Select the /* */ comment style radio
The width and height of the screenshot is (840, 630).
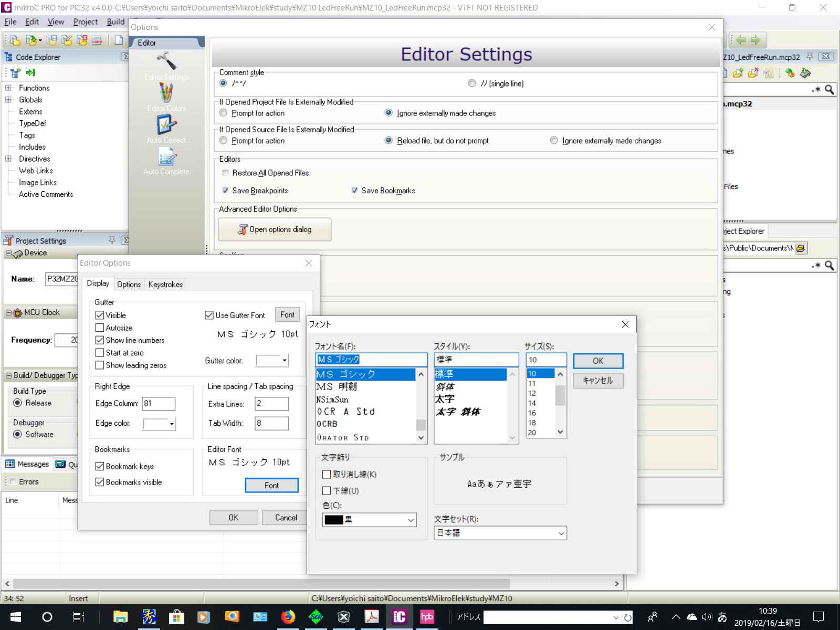pos(224,83)
